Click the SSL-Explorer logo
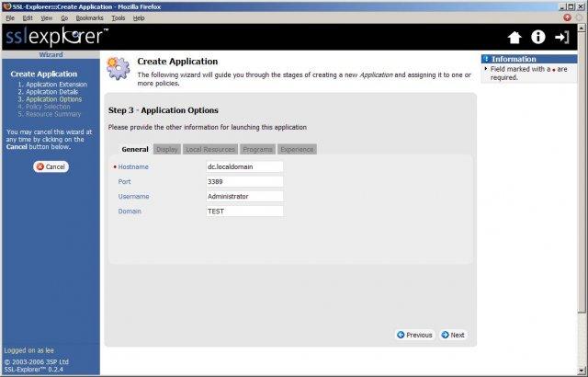This screenshot has height=377, width=588. pos(55,38)
